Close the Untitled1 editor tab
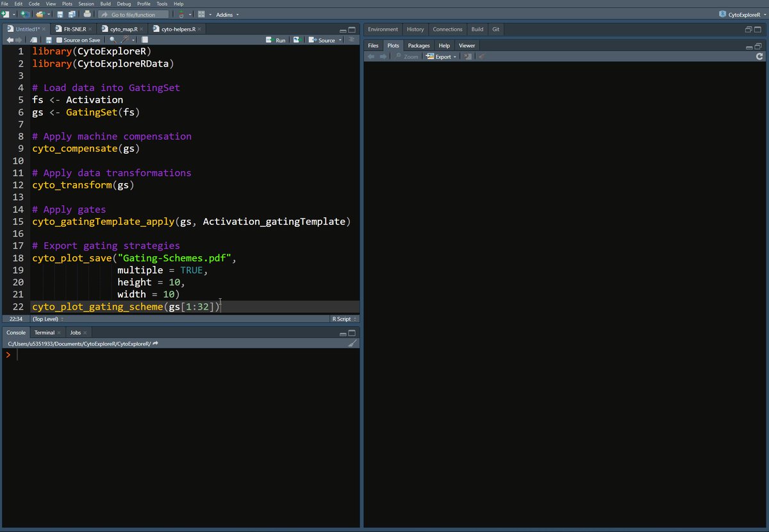Image resolution: width=769 pixels, height=532 pixels. click(x=45, y=29)
